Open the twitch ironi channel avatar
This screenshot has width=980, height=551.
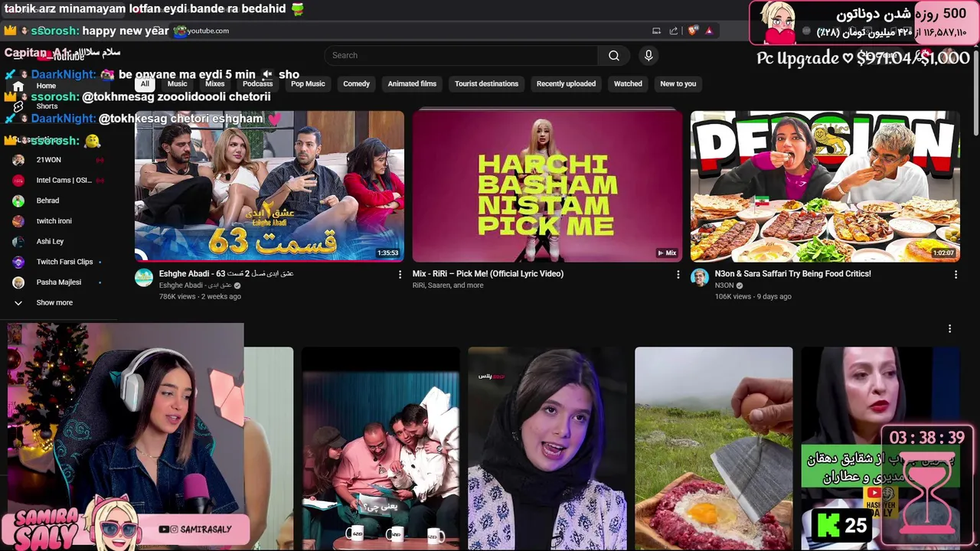(x=18, y=221)
